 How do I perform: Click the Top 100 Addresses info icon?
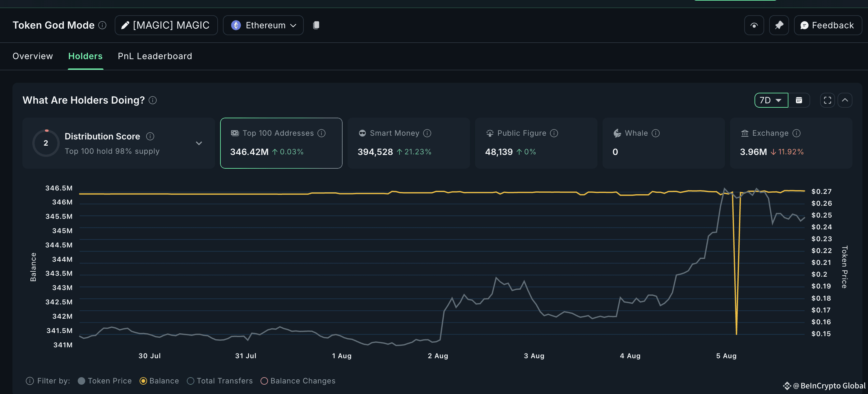point(322,133)
